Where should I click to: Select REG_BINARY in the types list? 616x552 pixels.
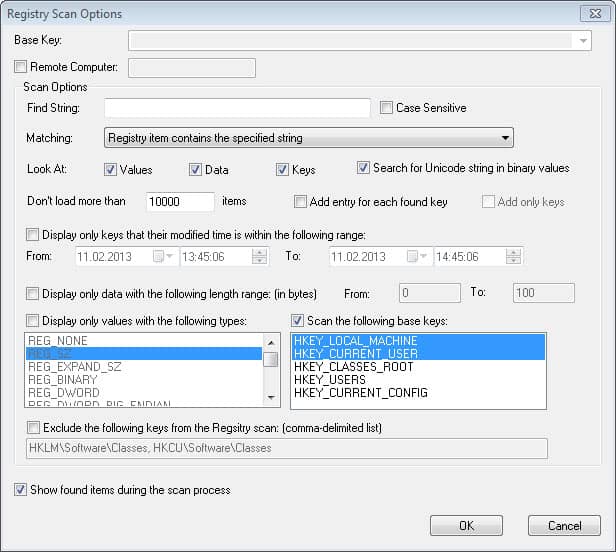click(x=144, y=380)
